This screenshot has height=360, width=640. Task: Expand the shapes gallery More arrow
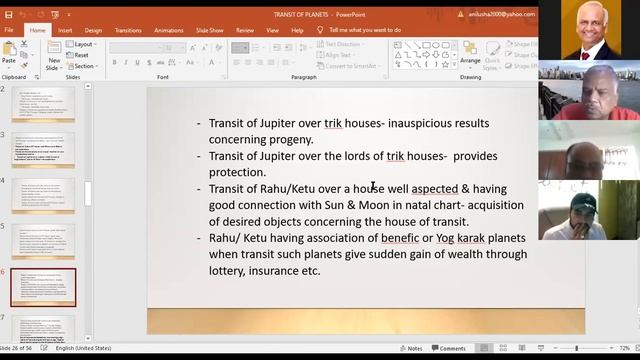coord(454,64)
